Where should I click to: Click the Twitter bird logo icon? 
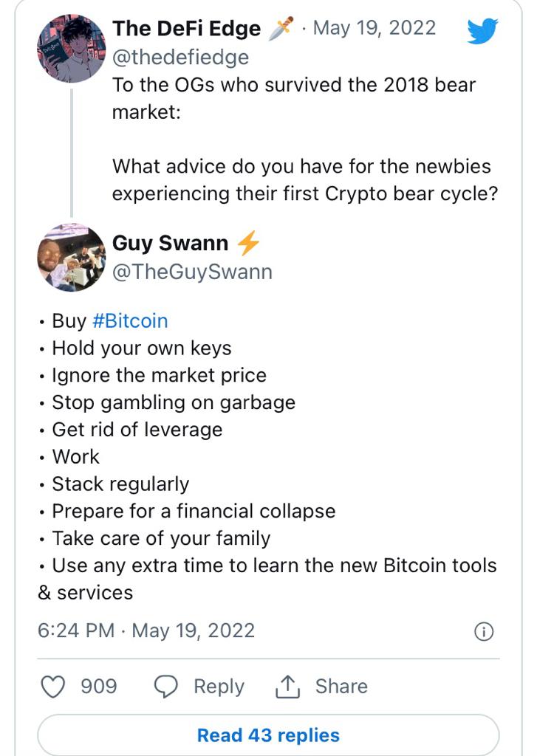[x=483, y=31]
